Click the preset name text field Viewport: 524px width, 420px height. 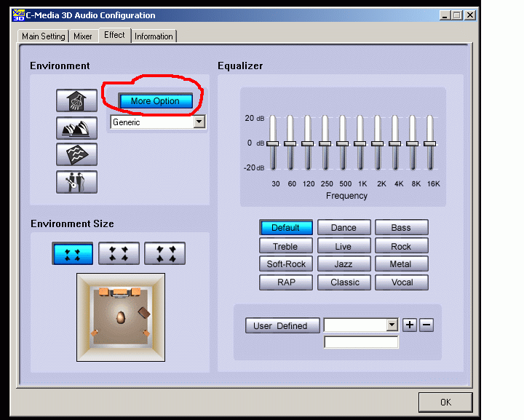[x=361, y=342]
